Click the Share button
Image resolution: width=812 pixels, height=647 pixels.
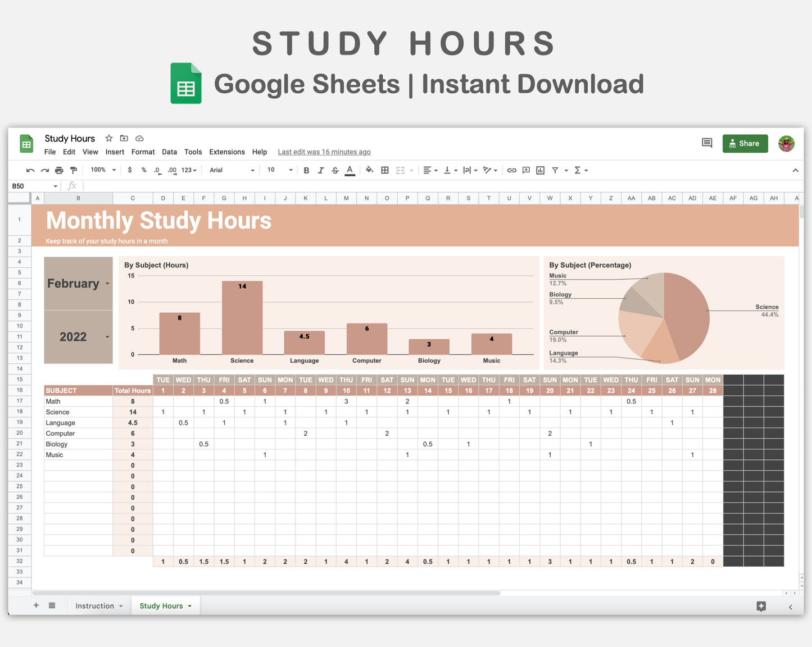click(x=745, y=143)
